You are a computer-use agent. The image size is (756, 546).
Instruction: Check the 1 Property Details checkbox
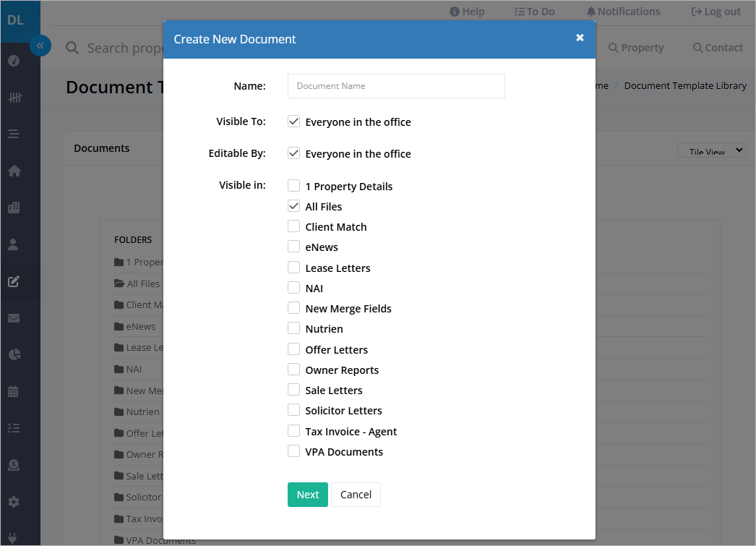[293, 186]
